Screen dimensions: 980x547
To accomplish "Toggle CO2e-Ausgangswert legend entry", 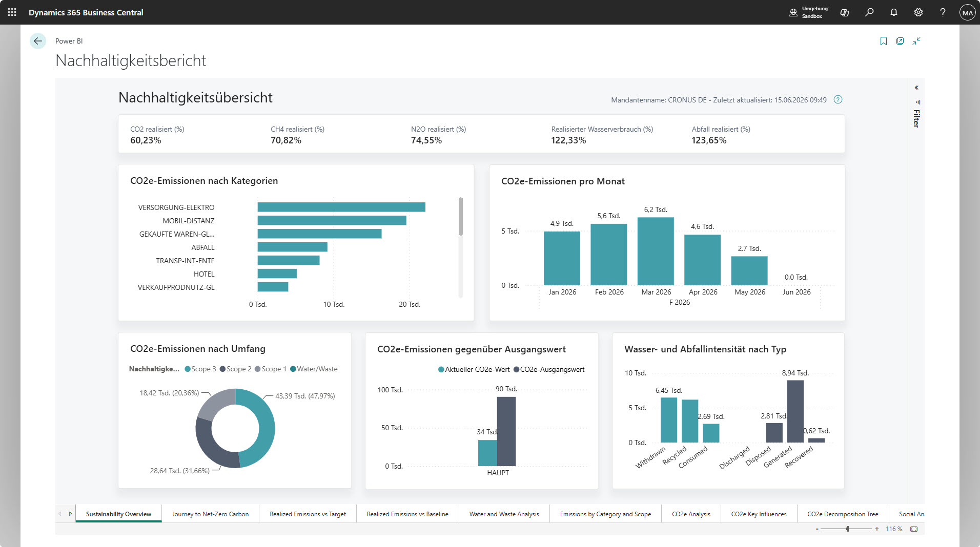I will (x=549, y=370).
